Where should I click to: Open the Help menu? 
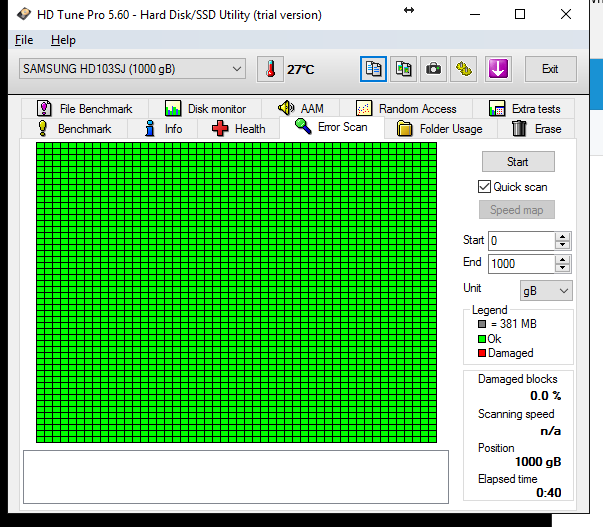[63, 40]
